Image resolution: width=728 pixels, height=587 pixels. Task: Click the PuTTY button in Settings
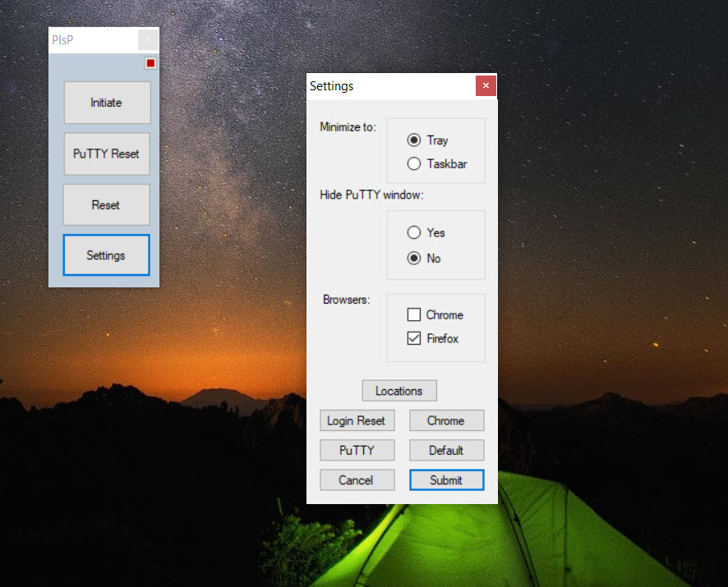click(x=357, y=450)
